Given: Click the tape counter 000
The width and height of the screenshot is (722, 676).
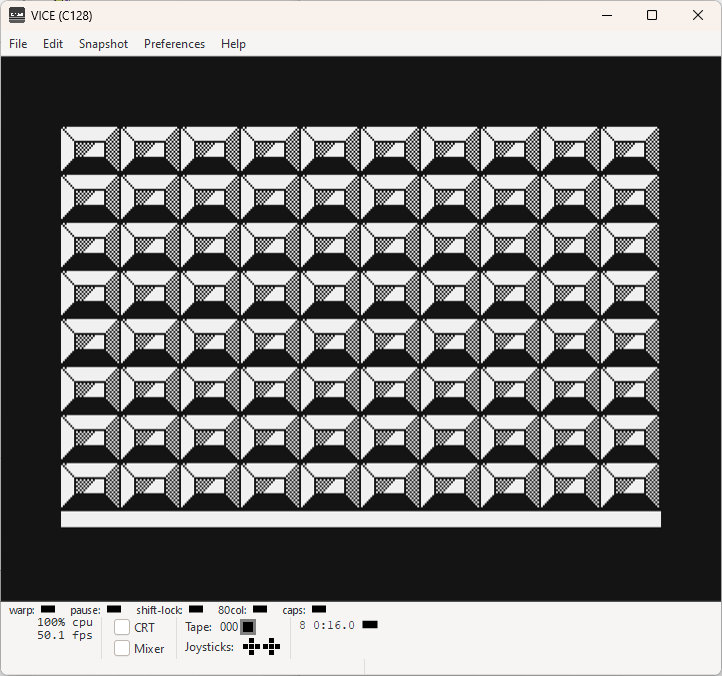Looking at the screenshot, I should pos(229,627).
